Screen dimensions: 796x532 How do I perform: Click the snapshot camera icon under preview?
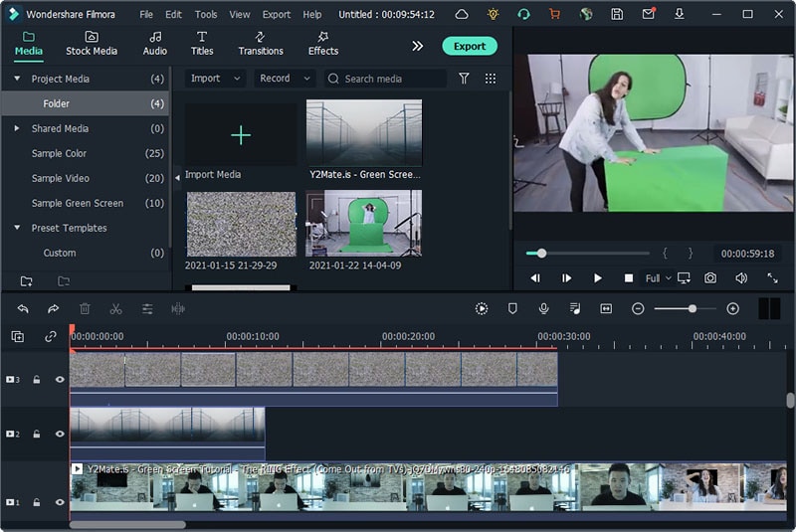(710, 278)
